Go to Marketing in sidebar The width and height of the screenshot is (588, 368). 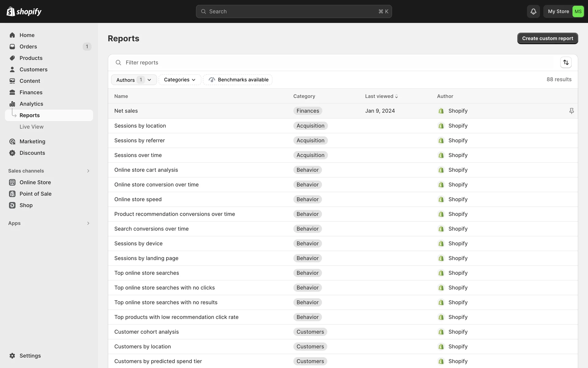tap(32, 141)
